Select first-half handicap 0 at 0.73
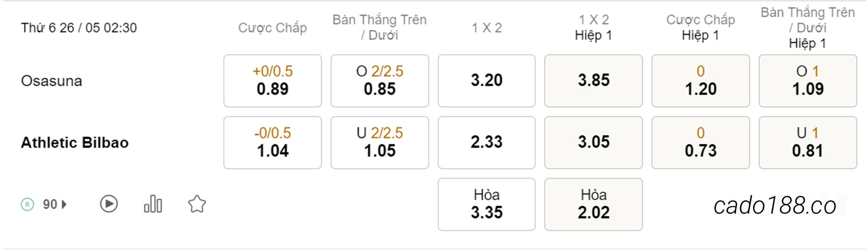The image size is (868, 251). click(x=701, y=143)
